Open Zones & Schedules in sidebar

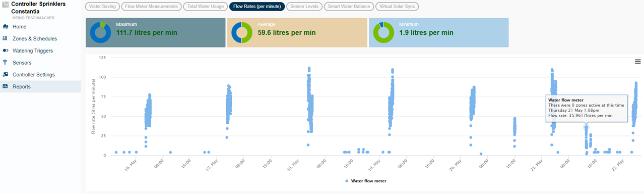click(x=35, y=38)
